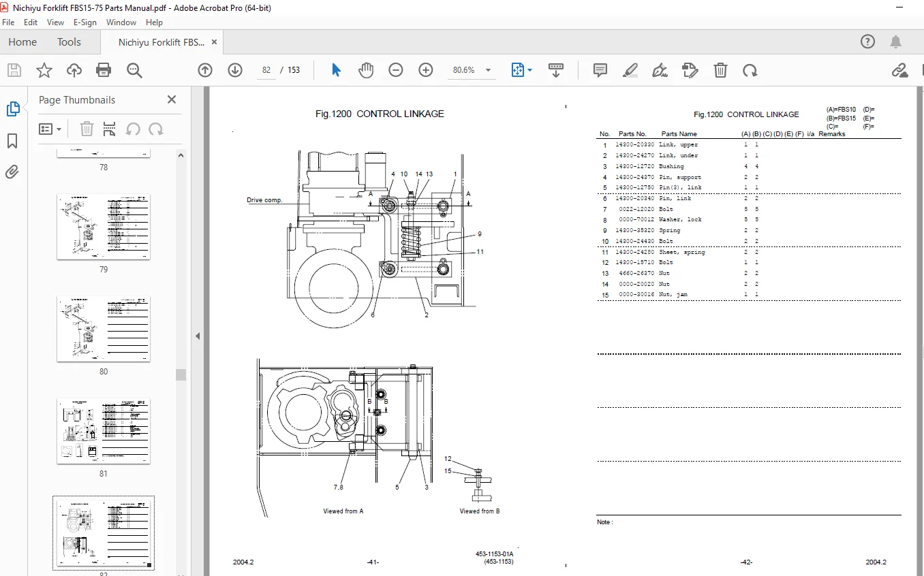
Task: Rotate thumbnail counterclockwise
Action: [133, 129]
